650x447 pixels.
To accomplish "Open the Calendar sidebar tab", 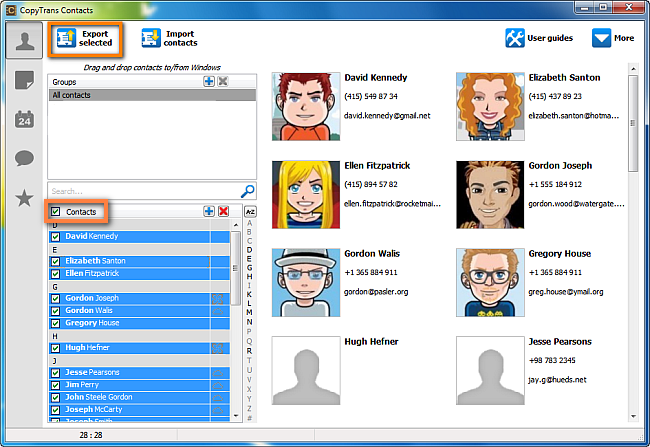I will tap(24, 119).
